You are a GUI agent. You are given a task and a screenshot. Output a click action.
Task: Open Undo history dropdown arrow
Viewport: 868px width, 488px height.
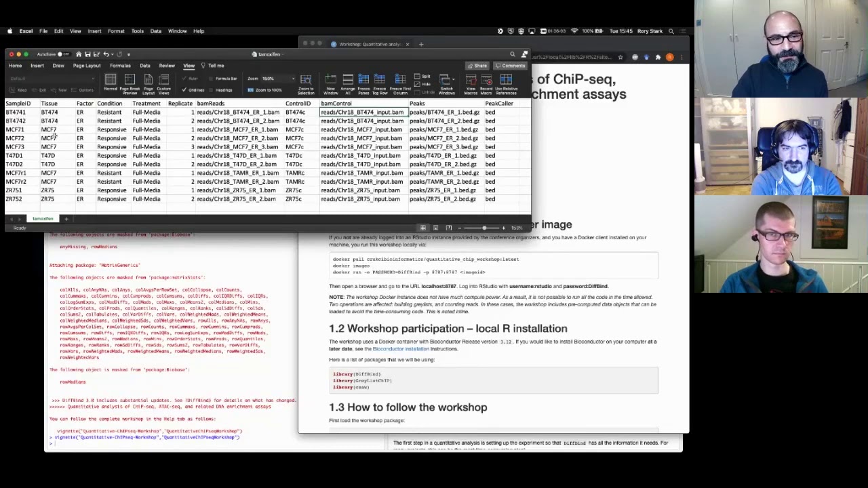tap(113, 54)
